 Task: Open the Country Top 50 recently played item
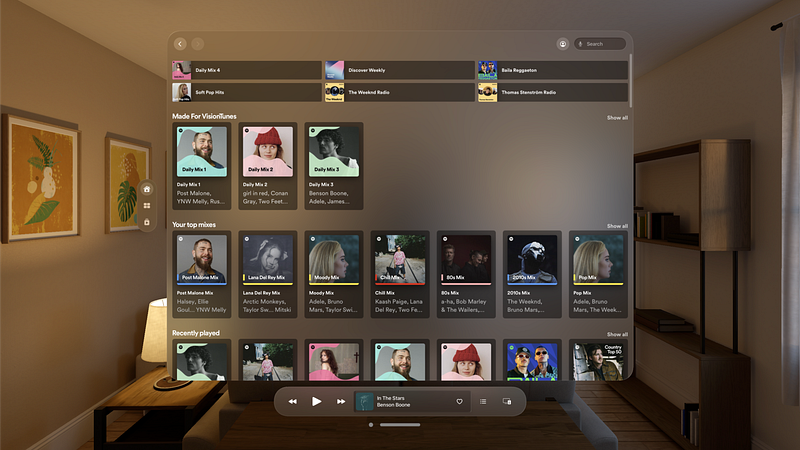click(x=598, y=361)
